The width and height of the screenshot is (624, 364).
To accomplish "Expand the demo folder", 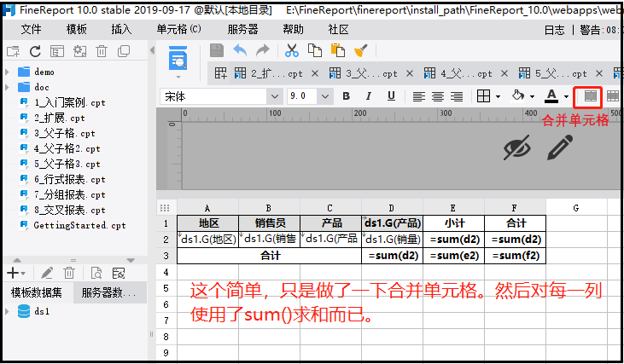I will click(x=7, y=72).
